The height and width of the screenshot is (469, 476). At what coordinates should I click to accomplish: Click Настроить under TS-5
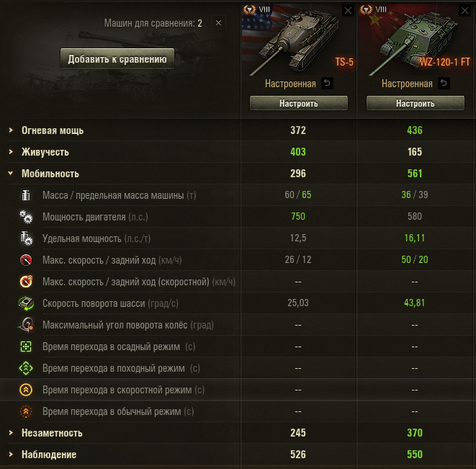pyautogui.click(x=299, y=103)
